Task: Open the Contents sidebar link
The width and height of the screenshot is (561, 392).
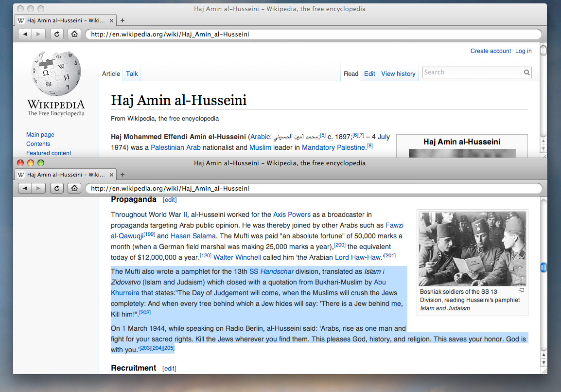Action: [x=38, y=144]
